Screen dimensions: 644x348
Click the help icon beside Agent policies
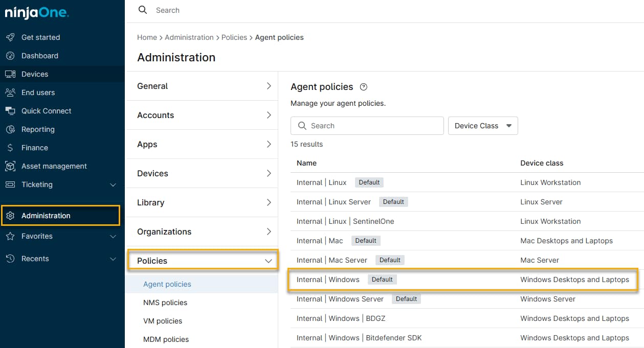click(x=364, y=87)
